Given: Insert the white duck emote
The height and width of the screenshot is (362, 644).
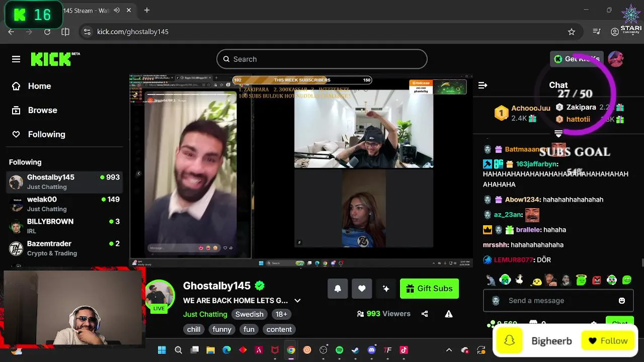Looking at the screenshot, I should [x=520, y=280].
